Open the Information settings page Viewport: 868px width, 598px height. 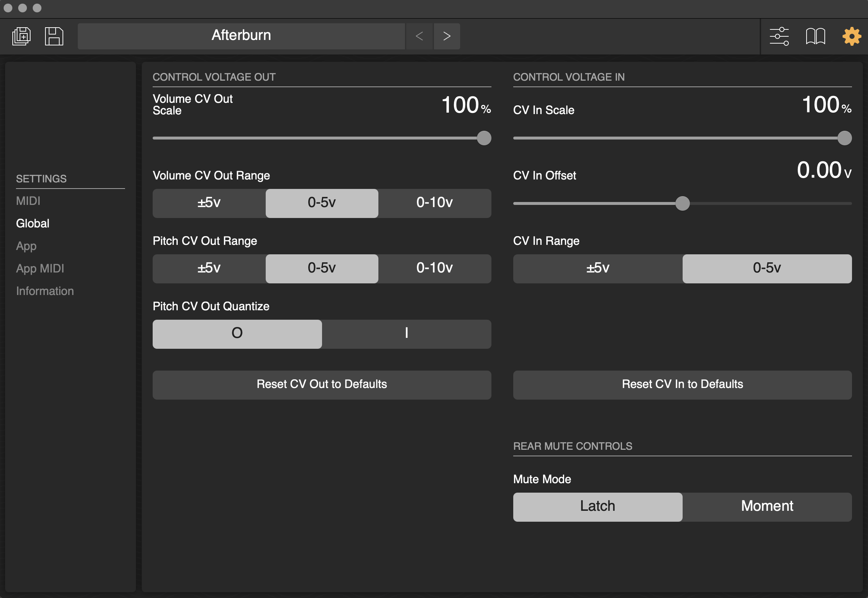coord(45,291)
